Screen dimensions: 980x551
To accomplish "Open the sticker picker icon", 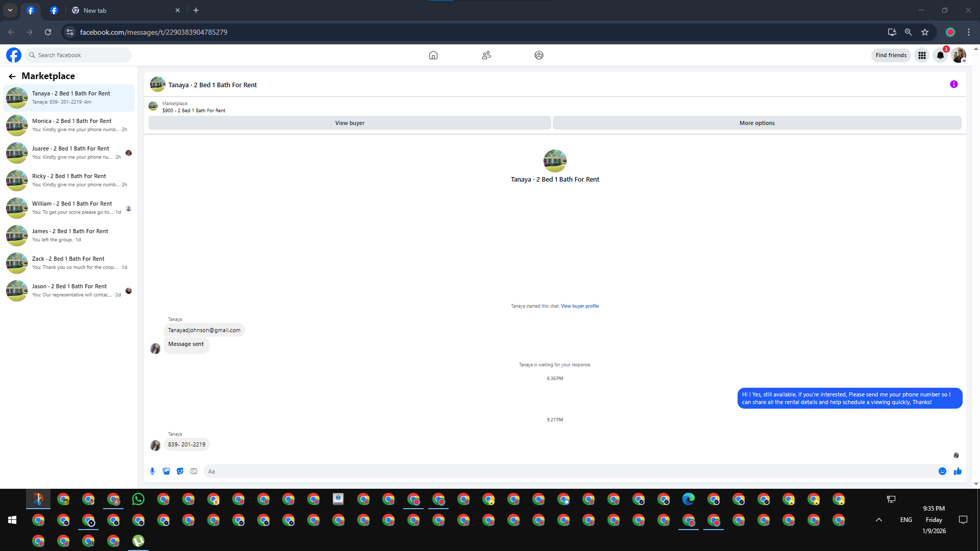I will 180,471.
